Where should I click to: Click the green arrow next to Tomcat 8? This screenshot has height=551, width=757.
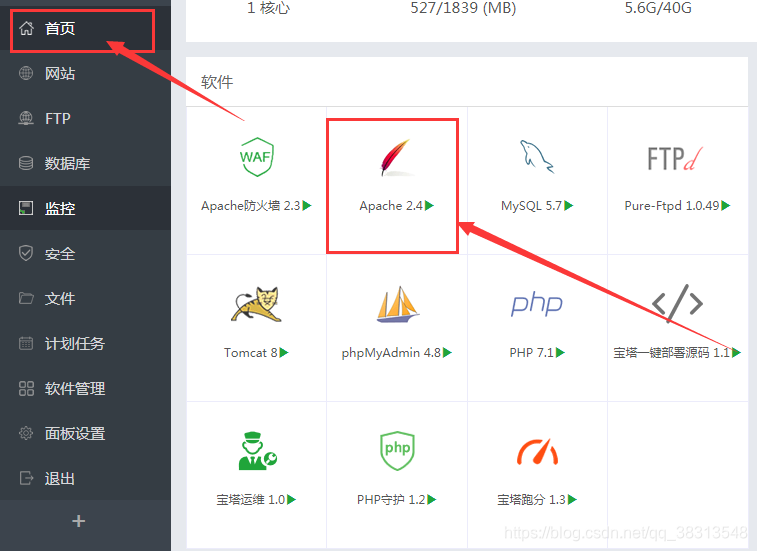[x=284, y=353]
